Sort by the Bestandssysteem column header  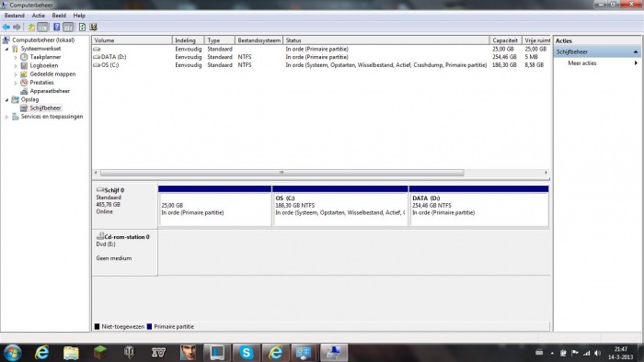[x=259, y=40]
